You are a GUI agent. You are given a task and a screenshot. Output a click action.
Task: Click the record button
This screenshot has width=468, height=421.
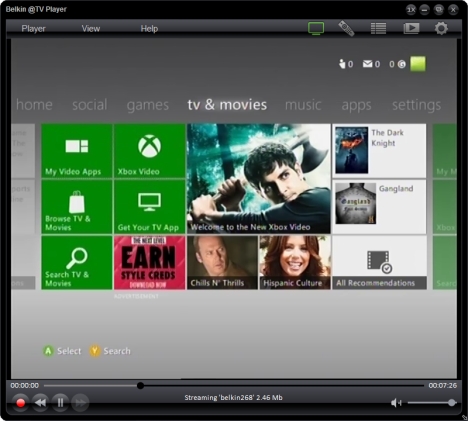[20, 403]
